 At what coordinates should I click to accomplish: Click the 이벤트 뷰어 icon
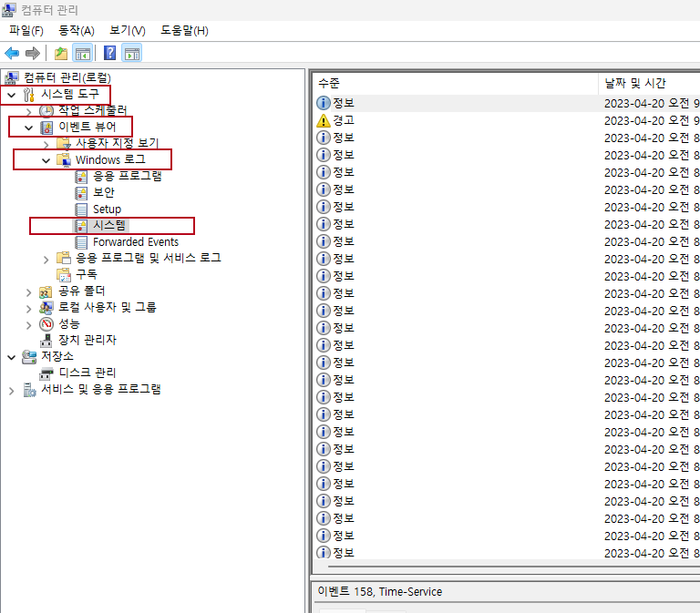(x=46, y=128)
